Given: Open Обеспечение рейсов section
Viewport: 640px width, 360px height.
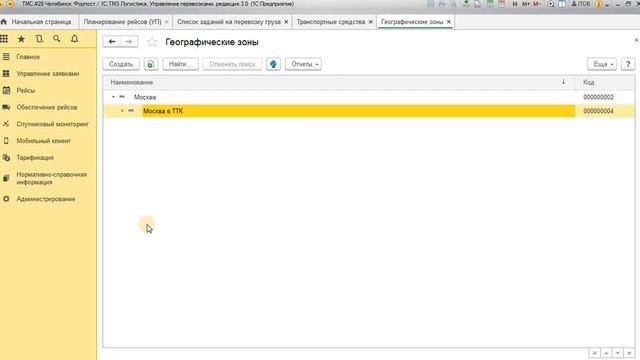Looking at the screenshot, I should 48,107.
